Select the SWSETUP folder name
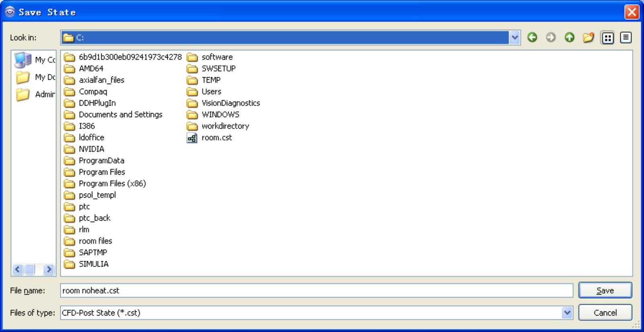 [x=219, y=69]
